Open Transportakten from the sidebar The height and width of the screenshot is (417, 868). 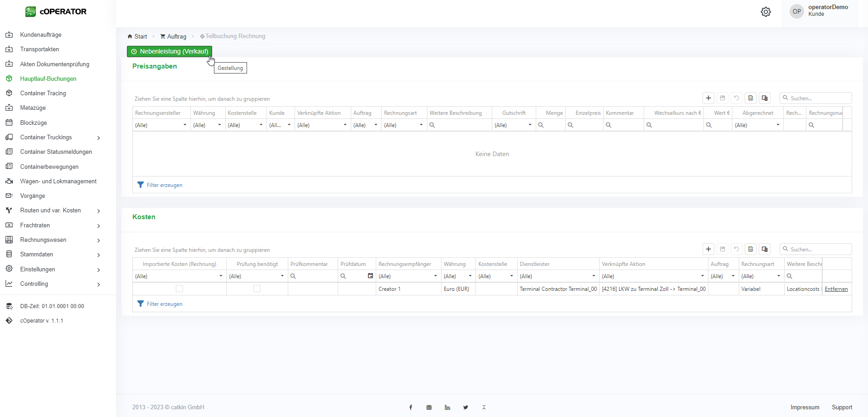point(39,49)
